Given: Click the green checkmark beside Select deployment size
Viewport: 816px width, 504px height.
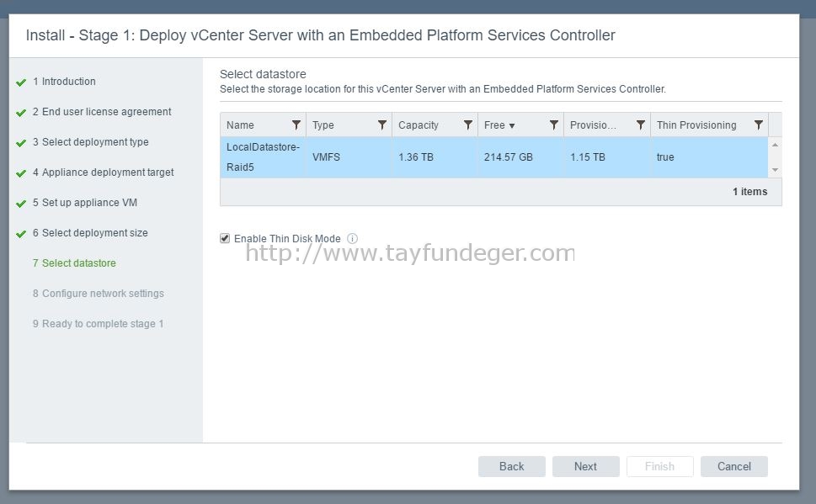Looking at the screenshot, I should (x=21, y=234).
